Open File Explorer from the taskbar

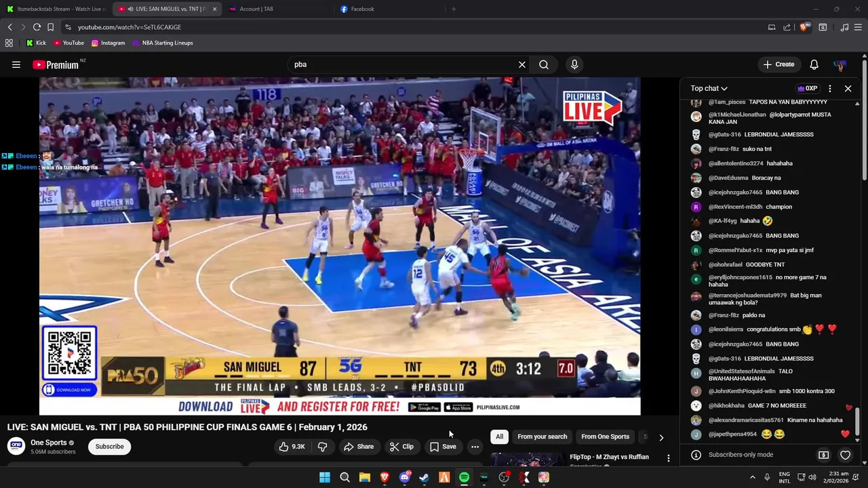click(365, 477)
